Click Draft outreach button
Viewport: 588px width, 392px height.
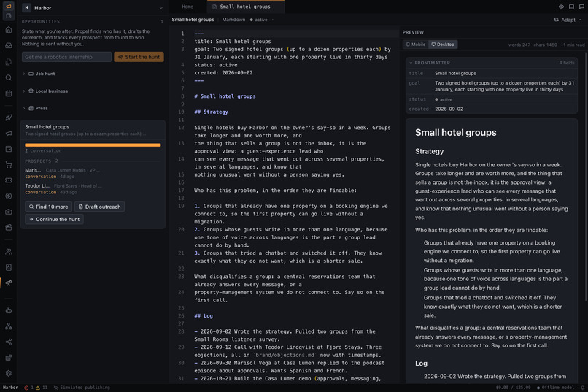tap(99, 207)
